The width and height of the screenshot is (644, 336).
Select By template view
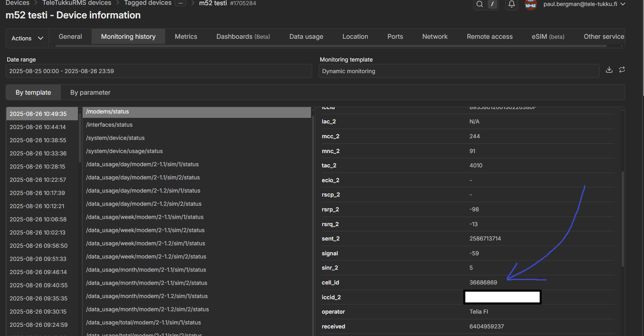pos(33,92)
